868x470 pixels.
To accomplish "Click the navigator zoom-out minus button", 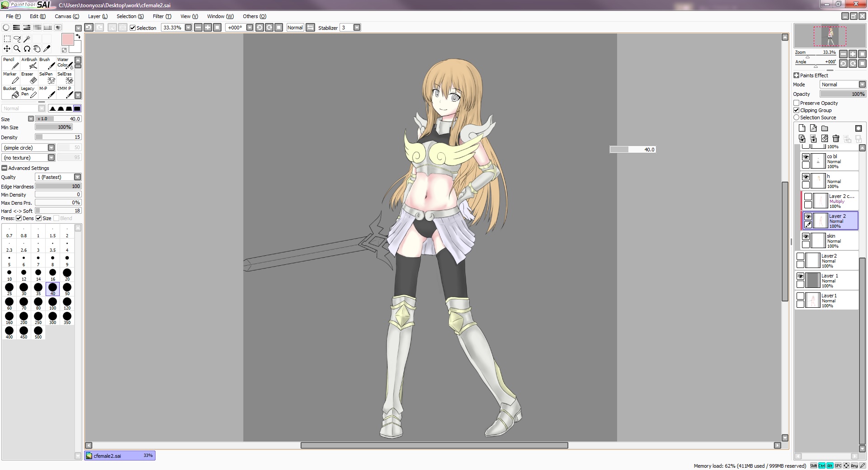I will pyautogui.click(x=844, y=54).
